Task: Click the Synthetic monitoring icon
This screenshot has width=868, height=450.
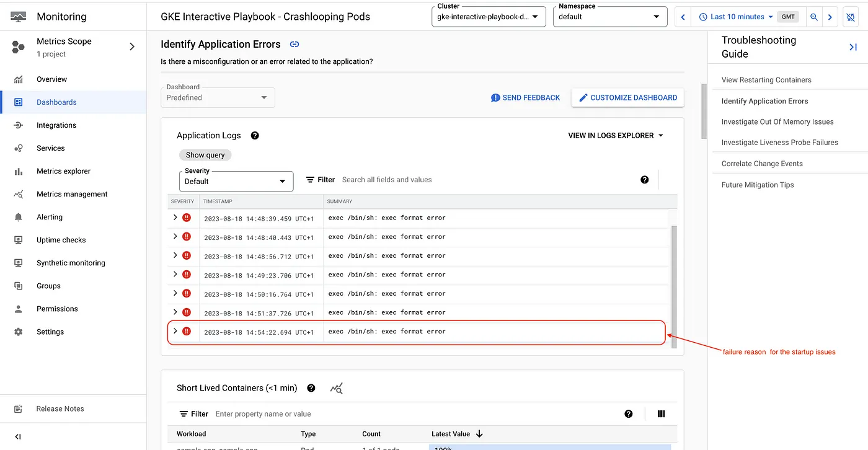Action: pos(19,263)
